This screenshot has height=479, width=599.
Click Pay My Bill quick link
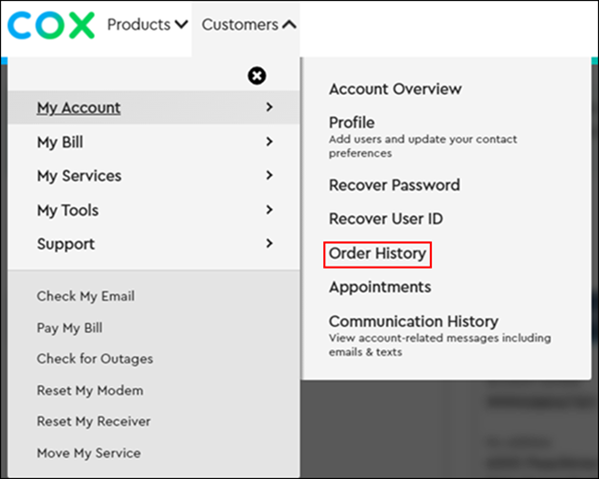click(x=70, y=328)
